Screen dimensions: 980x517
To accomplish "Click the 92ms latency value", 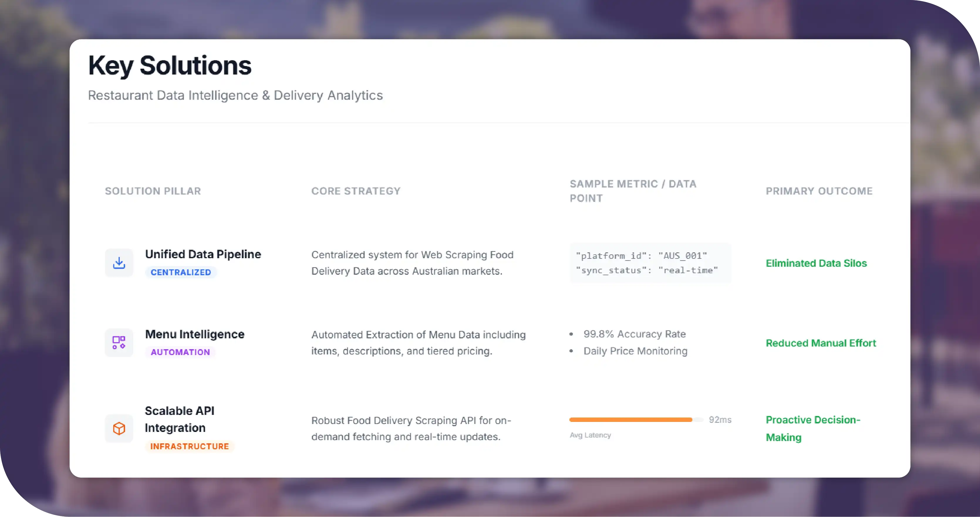I will pos(720,420).
